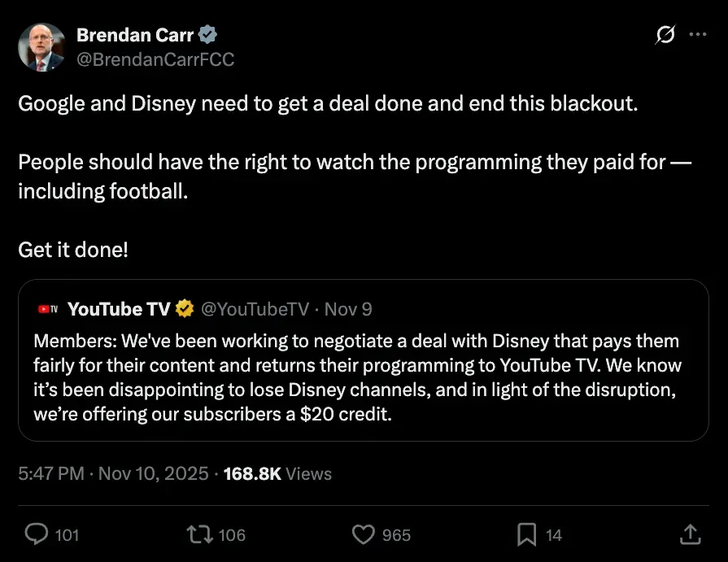Toggle like on the post with the heart
Screen dimensions: 728x562
point(363,534)
